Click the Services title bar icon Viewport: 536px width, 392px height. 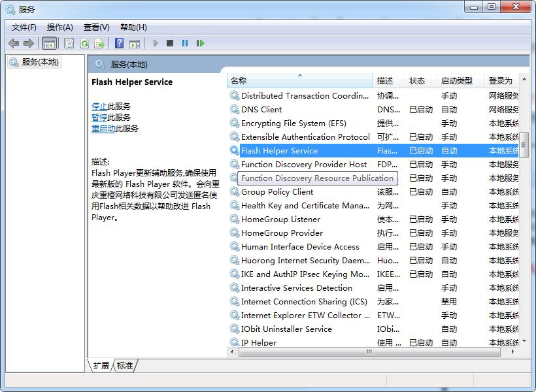click(x=10, y=9)
